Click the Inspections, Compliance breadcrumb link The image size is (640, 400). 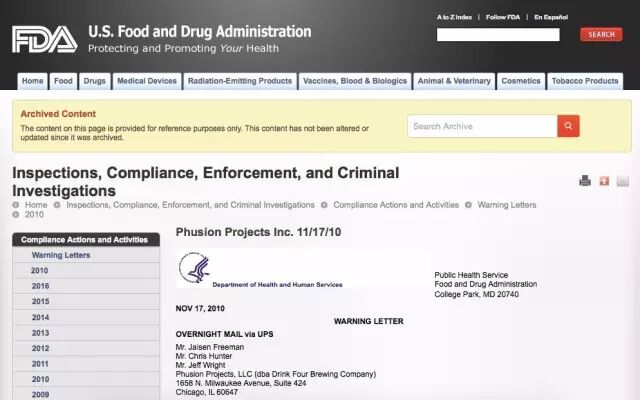[191, 205]
